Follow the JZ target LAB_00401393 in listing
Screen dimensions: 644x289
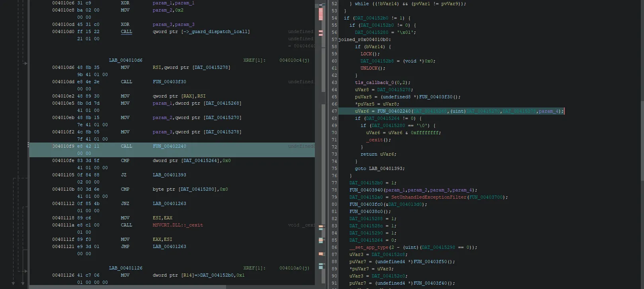click(169, 175)
